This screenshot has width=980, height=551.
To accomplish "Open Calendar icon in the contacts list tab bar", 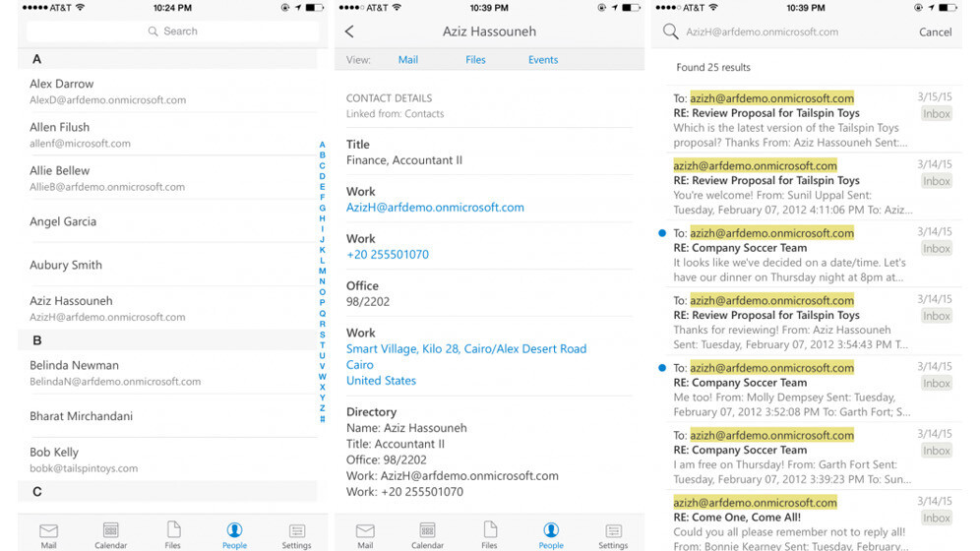I will point(110,534).
